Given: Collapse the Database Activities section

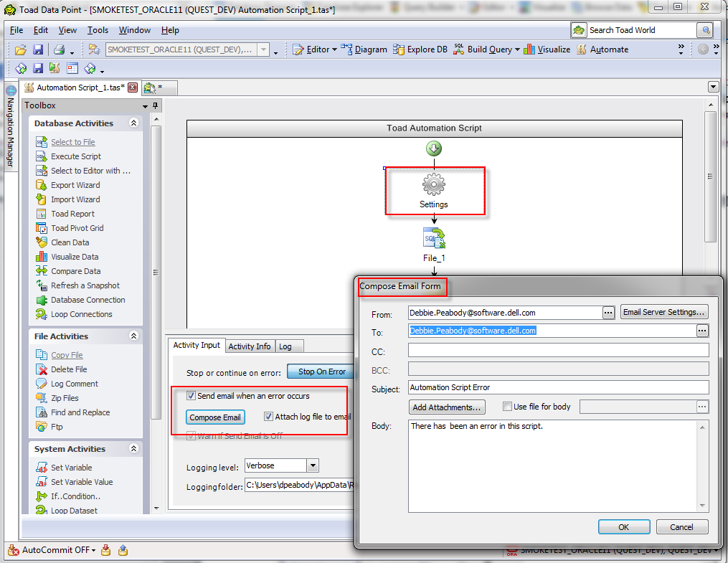Looking at the screenshot, I should tap(133, 123).
